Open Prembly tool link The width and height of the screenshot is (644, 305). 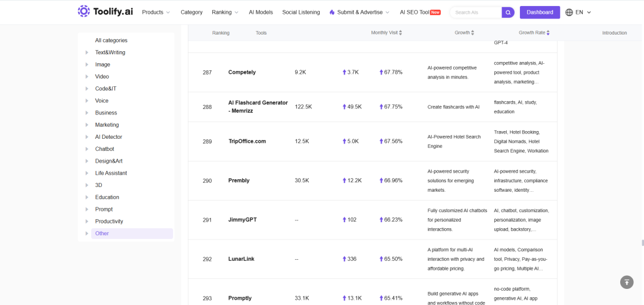pyautogui.click(x=239, y=180)
